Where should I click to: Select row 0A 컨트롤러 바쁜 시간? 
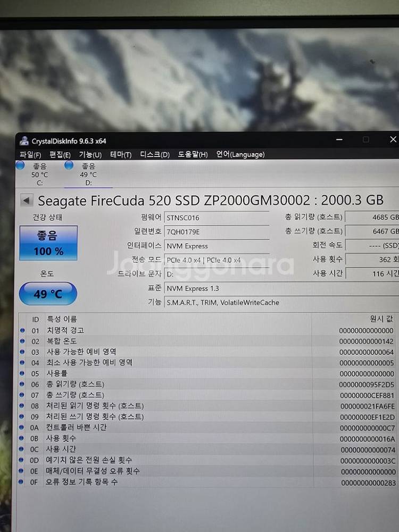(x=207, y=428)
